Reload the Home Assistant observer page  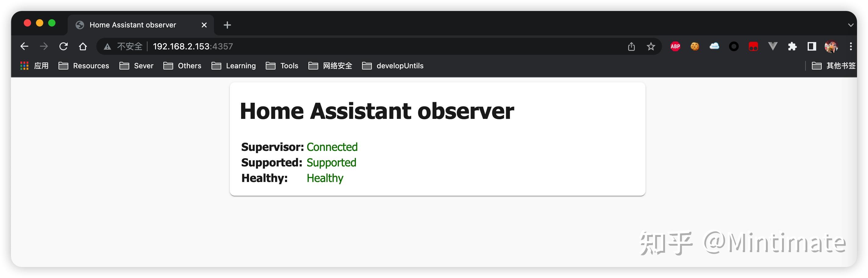(64, 46)
